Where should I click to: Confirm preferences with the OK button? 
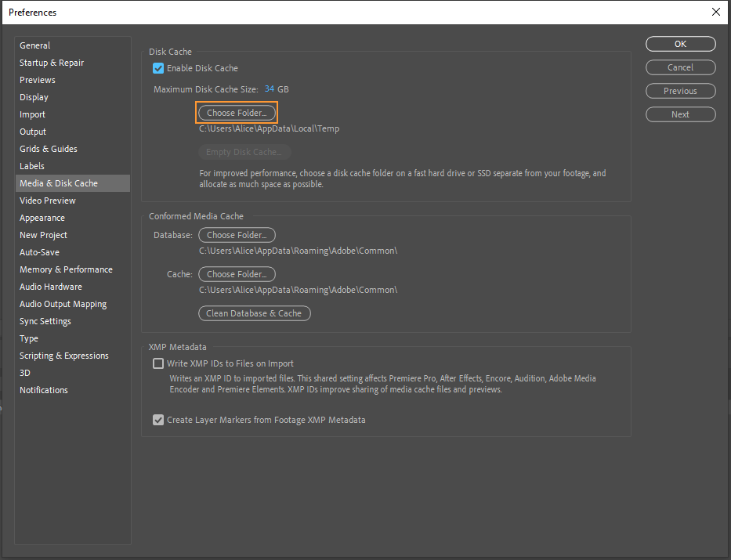680,44
